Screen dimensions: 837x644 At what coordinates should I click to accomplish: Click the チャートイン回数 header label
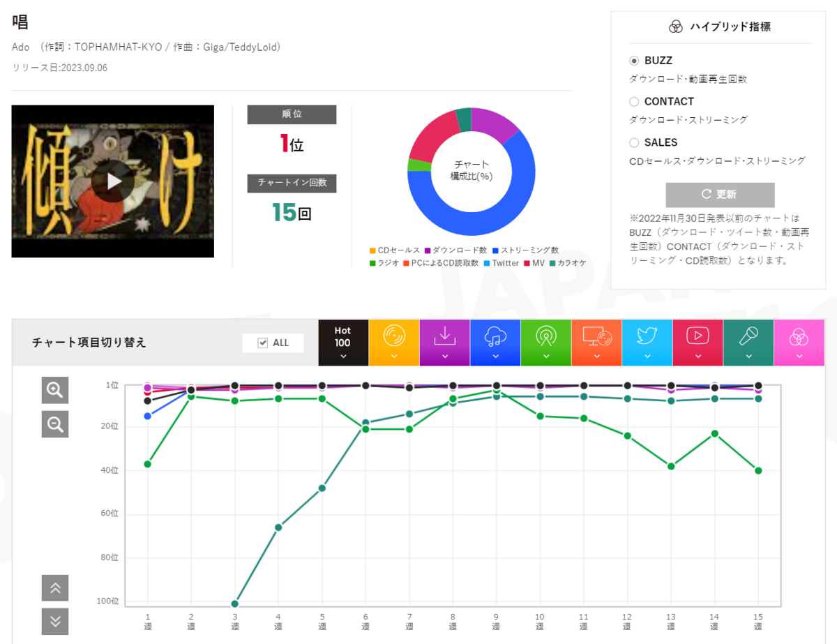(292, 183)
